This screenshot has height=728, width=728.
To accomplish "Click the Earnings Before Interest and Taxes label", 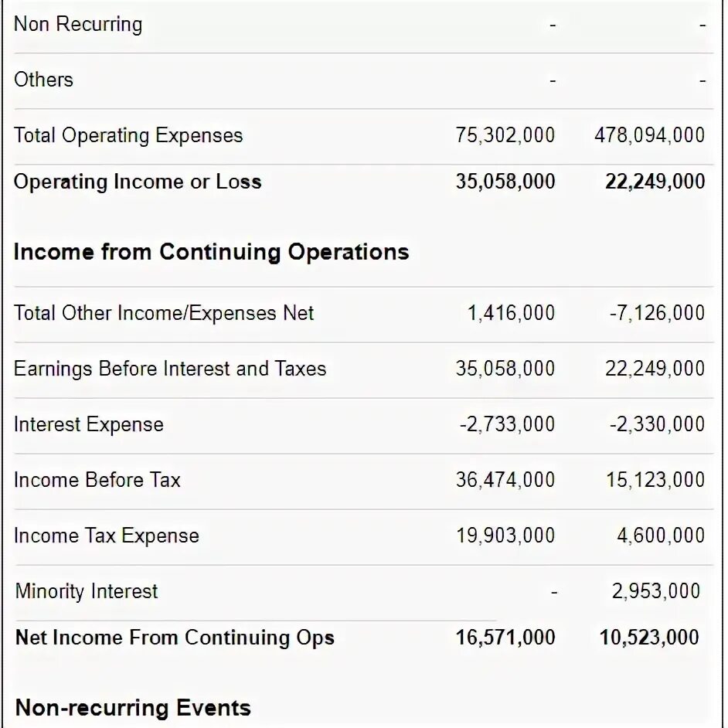I will 170,369.
